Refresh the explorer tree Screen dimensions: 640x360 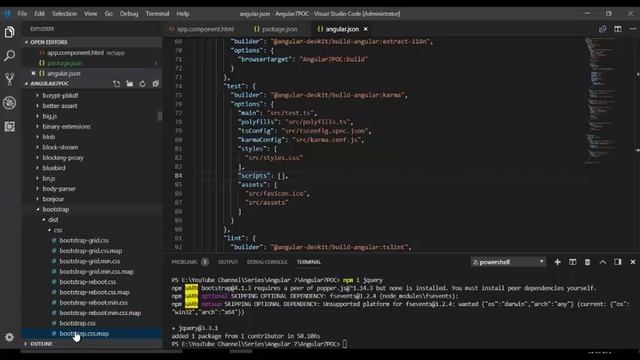tap(142, 84)
